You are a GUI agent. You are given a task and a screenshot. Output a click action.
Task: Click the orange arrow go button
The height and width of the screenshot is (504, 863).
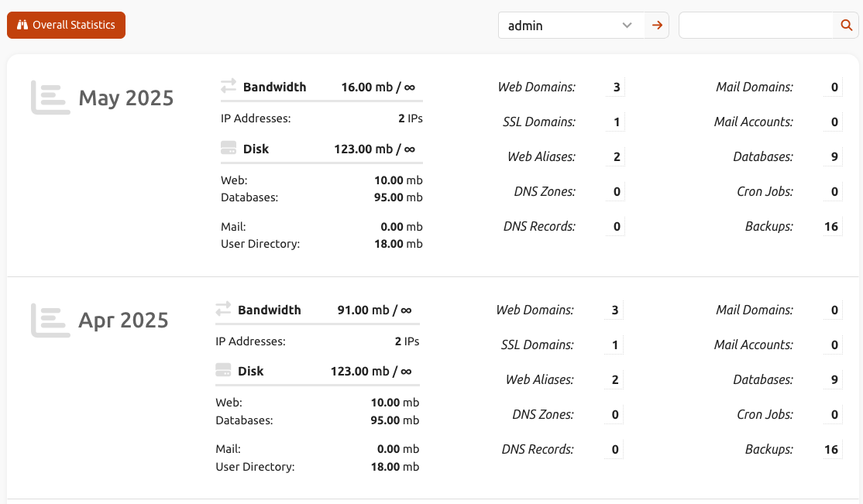pyautogui.click(x=657, y=26)
